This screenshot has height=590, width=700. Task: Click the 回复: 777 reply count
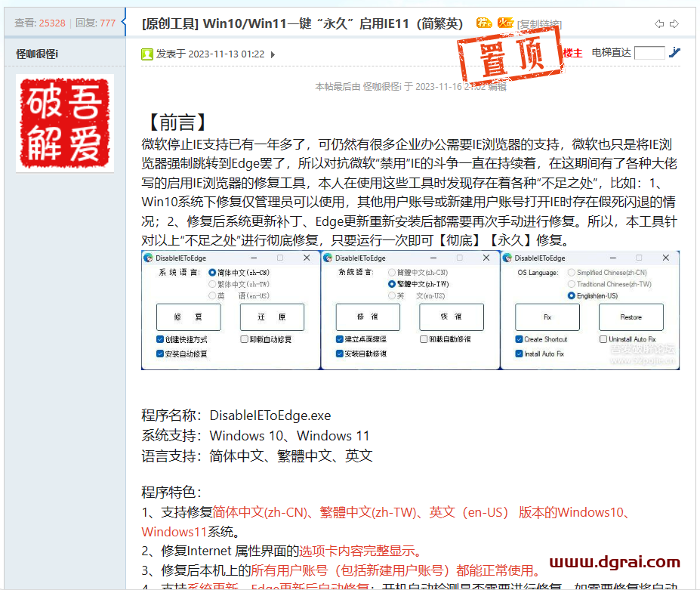coord(96,23)
